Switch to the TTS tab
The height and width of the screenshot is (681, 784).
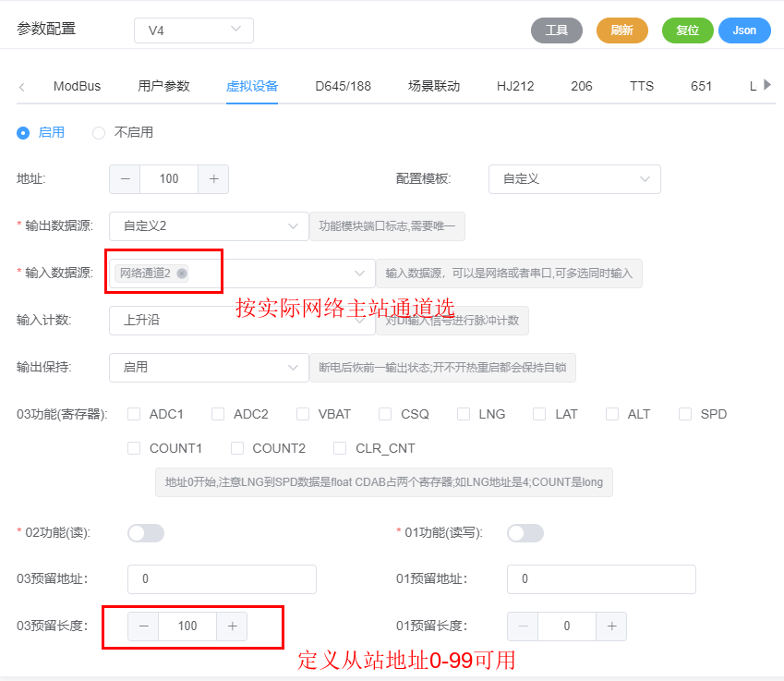pos(642,86)
